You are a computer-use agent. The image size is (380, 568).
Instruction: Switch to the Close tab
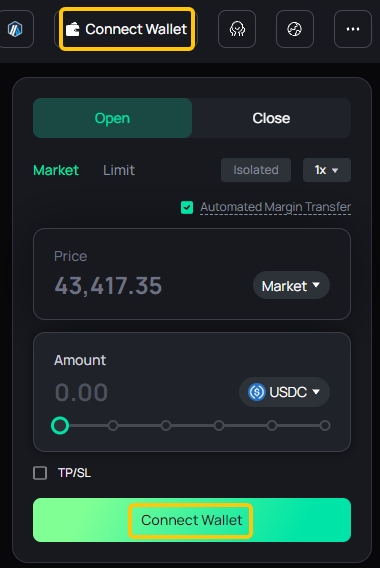point(271,118)
